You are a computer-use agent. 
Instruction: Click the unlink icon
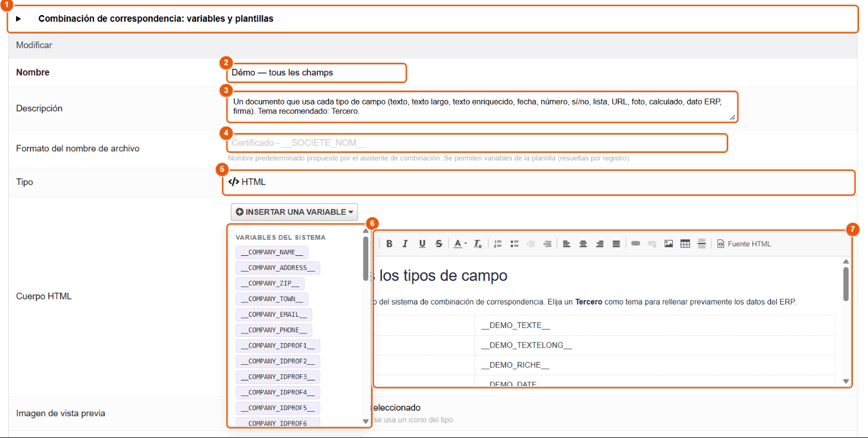652,244
